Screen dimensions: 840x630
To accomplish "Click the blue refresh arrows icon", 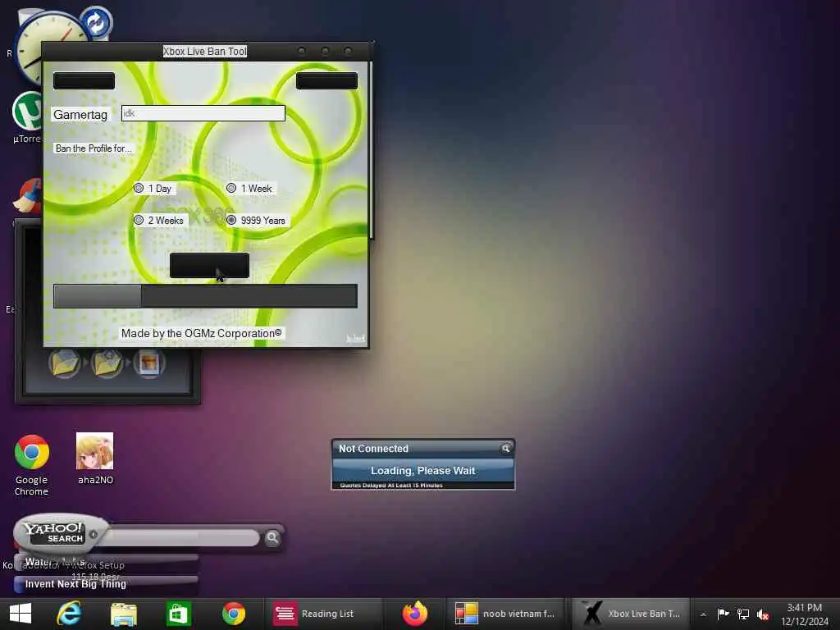I will 97,23.
